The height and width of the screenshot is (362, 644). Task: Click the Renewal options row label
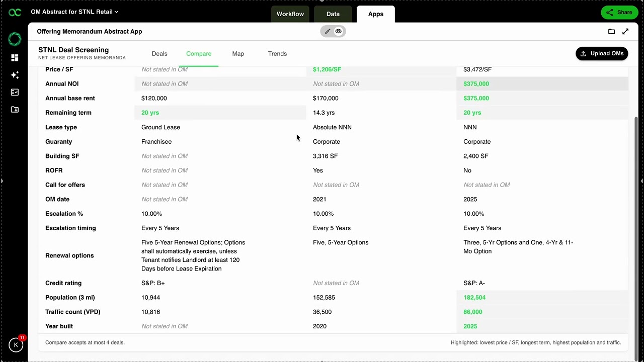(x=69, y=255)
